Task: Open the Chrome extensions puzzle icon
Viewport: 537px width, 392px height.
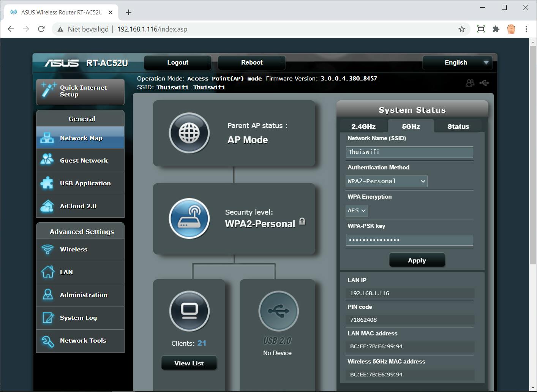Action: pyautogui.click(x=496, y=29)
